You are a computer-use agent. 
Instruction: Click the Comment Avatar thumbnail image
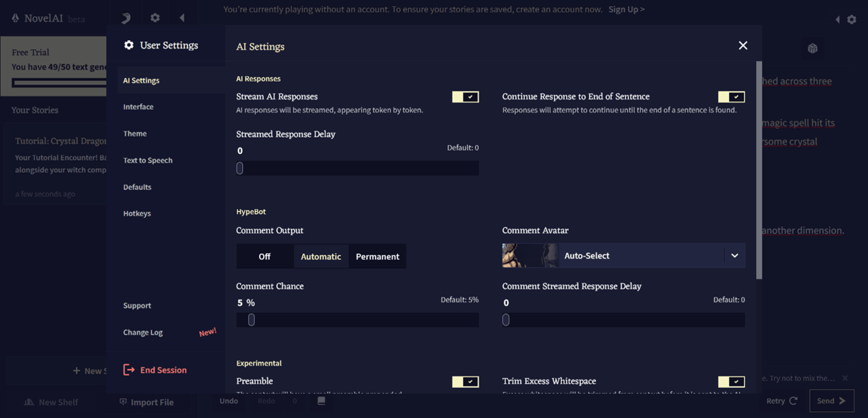pyautogui.click(x=530, y=256)
